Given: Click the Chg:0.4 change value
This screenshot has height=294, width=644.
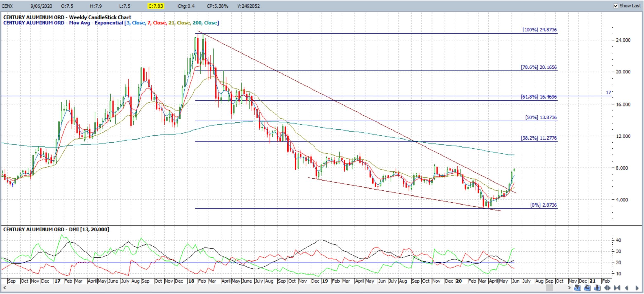Looking at the screenshot, I should click(x=186, y=6).
